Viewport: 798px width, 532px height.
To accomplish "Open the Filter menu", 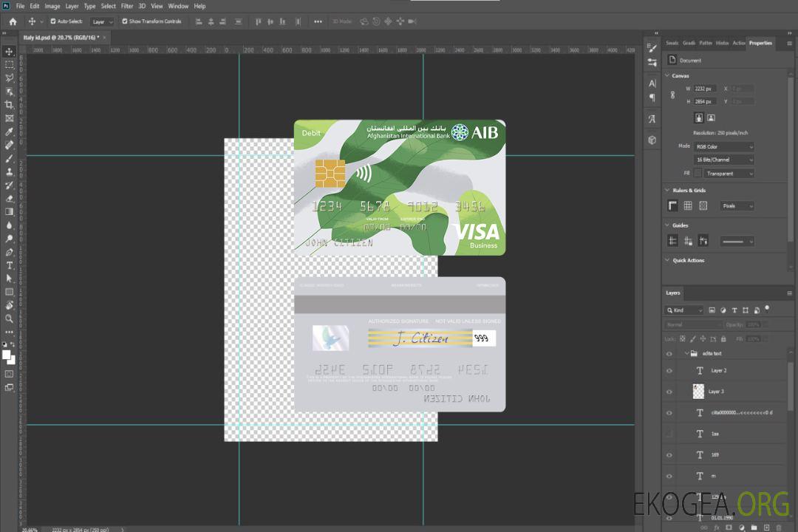I will [127, 6].
